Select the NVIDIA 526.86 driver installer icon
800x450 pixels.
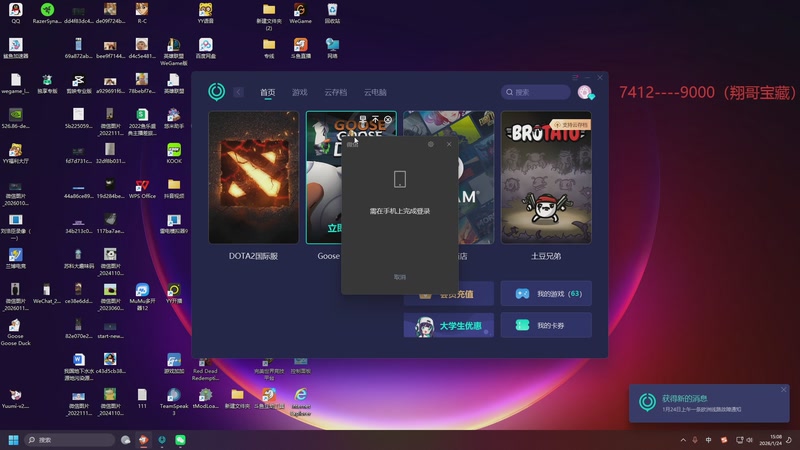pos(15,118)
